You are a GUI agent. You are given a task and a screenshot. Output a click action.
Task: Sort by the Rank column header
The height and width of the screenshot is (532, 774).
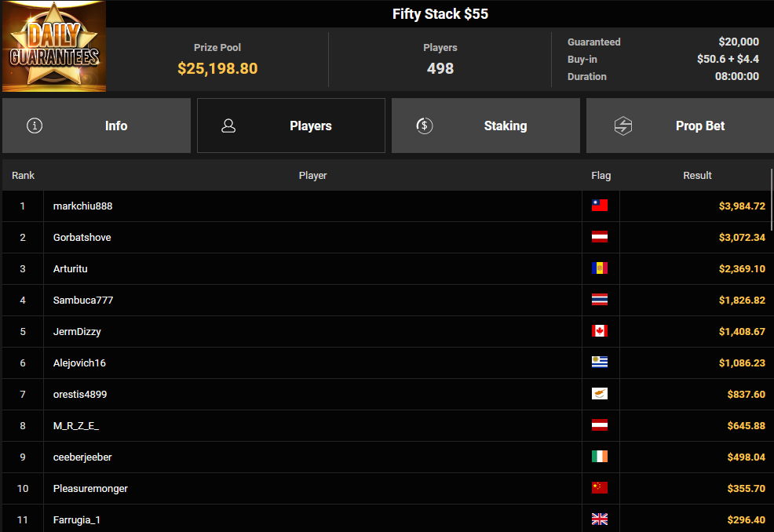pyautogui.click(x=24, y=176)
